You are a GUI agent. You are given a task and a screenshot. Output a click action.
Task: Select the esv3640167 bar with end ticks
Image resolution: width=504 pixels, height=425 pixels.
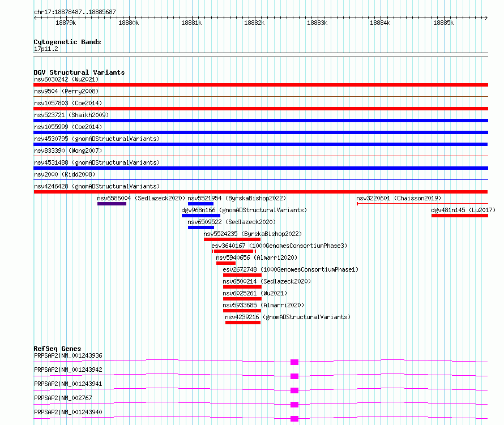(x=234, y=251)
